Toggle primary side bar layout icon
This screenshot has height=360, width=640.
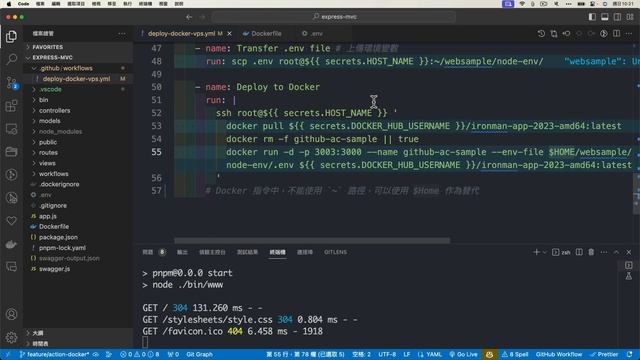pos(592,17)
